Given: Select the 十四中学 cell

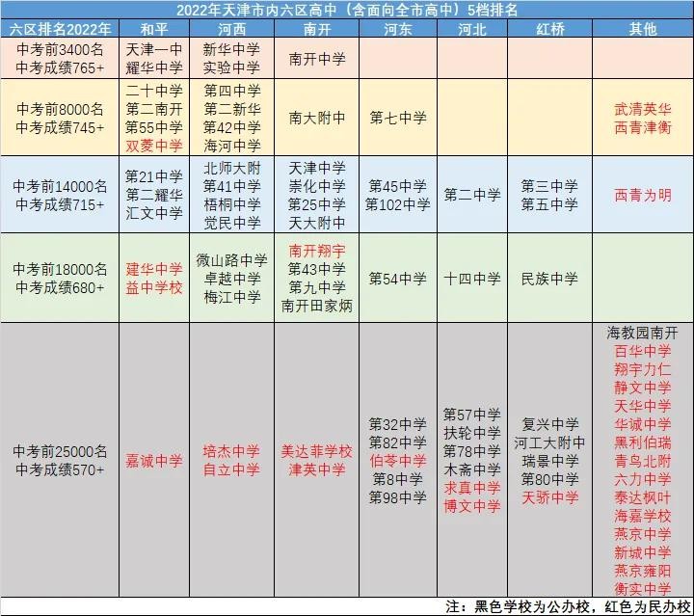Looking at the screenshot, I should pyautogui.click(x=472, y=279).
